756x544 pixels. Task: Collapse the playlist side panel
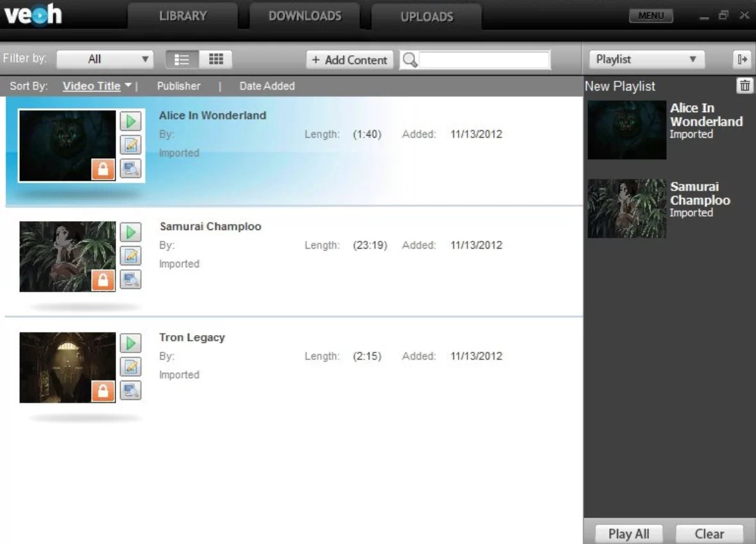point(742,59)
